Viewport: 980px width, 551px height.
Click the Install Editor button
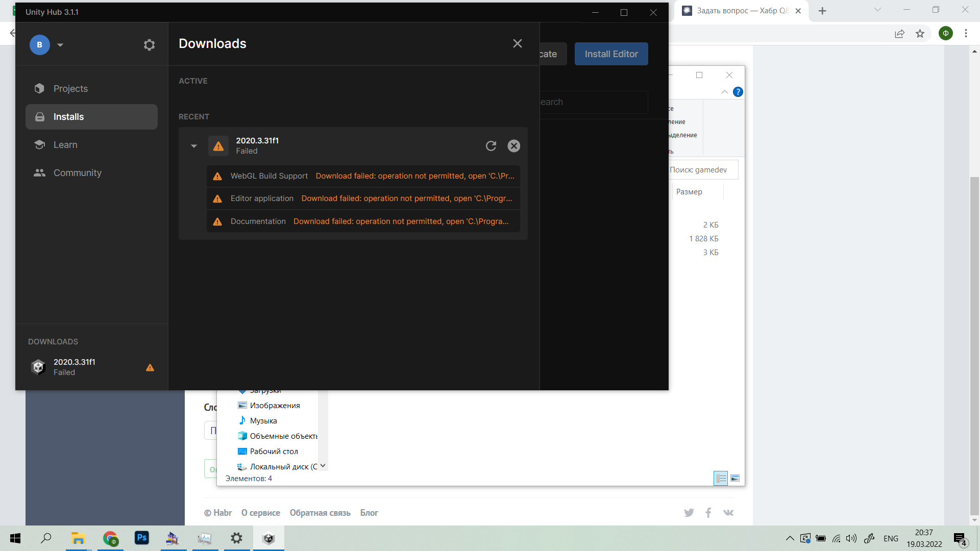pos(611,54)
